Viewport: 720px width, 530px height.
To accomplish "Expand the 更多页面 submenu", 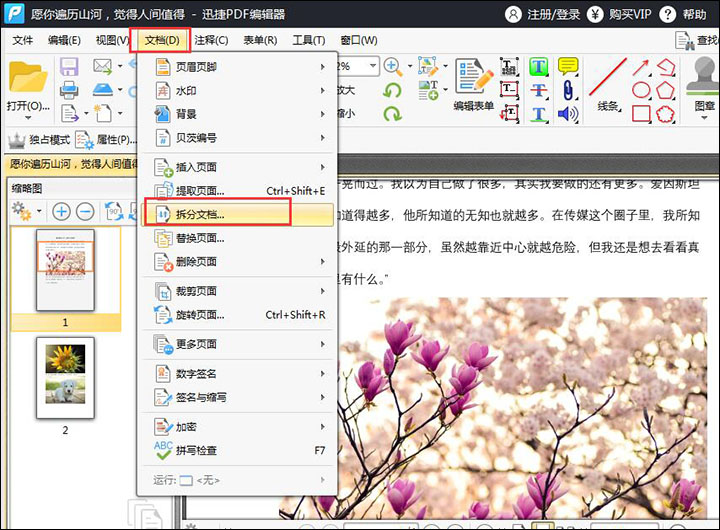I will [x=238, y=344].
